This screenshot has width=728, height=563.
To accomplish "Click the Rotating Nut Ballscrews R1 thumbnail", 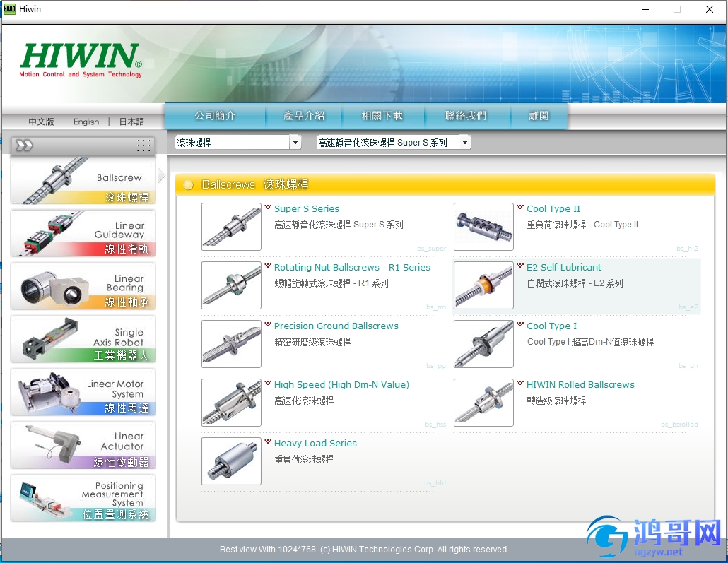I will [231, 285].
